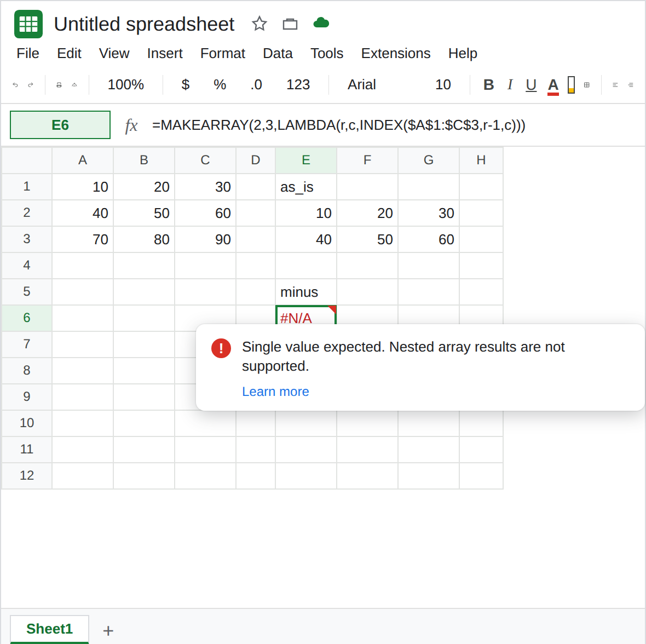
Task: Click the column B header
Action: click(x=144, y=160)
